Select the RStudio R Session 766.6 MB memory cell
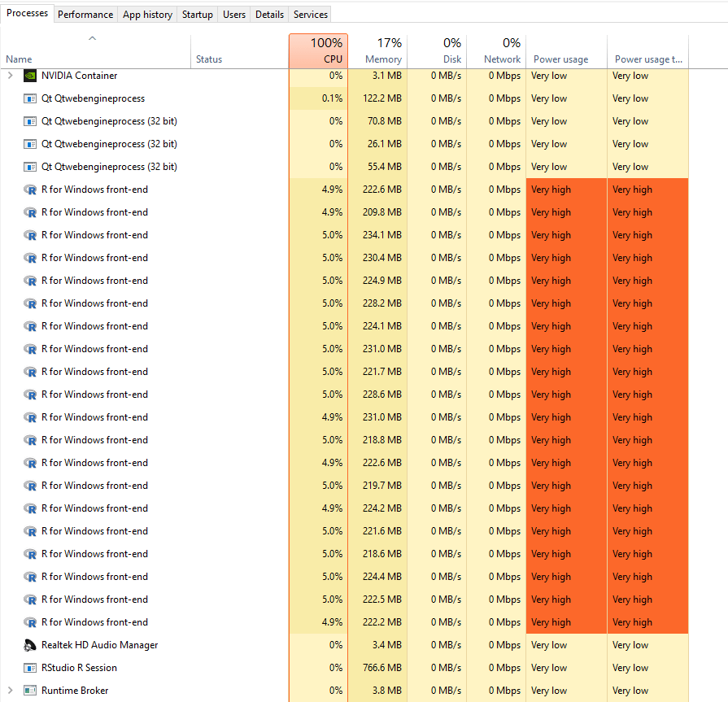This screenshot has width=728, height=702. [x=377, y=668]
